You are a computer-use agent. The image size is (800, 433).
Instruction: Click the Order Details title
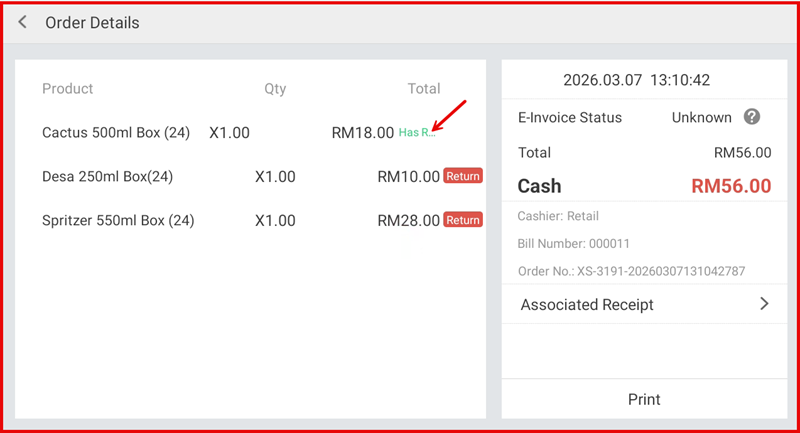[x=92, y=22]
